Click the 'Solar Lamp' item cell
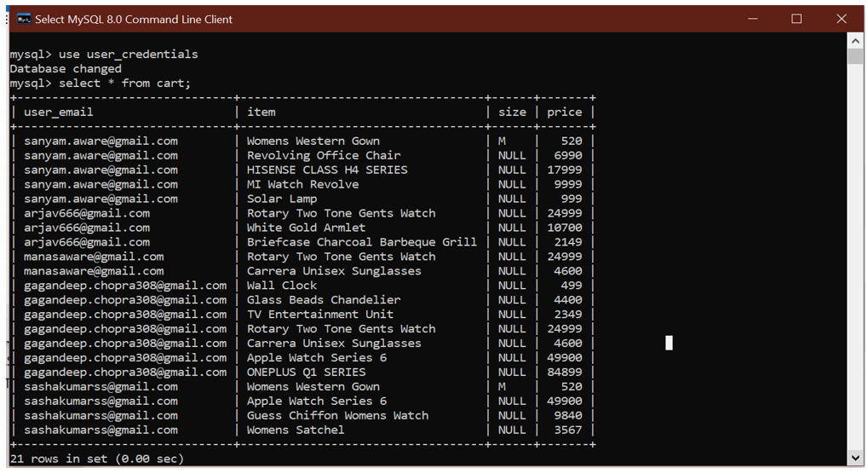Image resolution: width=868 pixels, height=474 pixels. tap(282, 199)
